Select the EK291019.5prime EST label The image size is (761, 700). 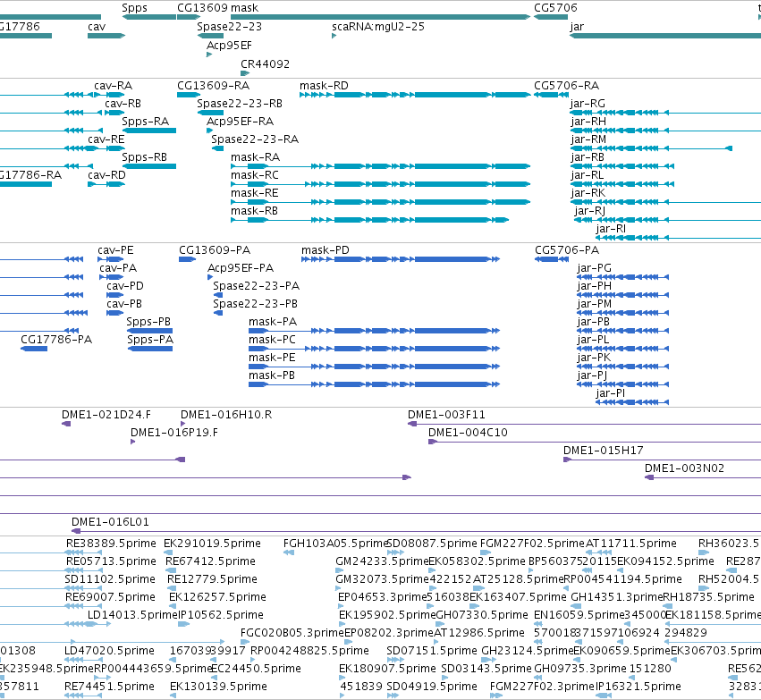click(x=212, y=544)
